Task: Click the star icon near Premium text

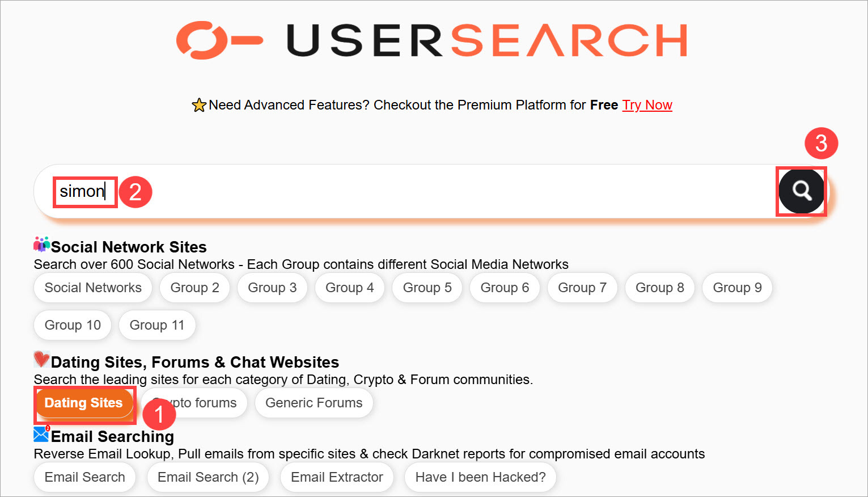Action: (x=199, y=104)
